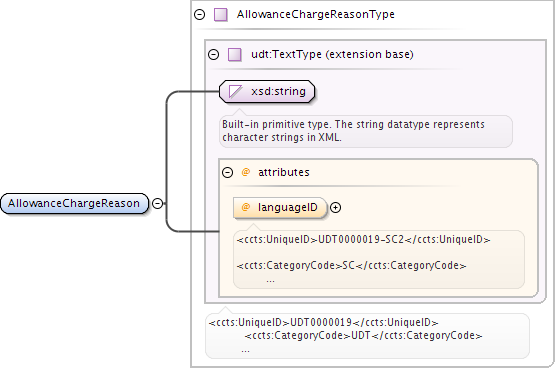The image size is (556, 369).
Task: Collapse the AllowanceChargeReasonType box
Action: tap(200, 15)
